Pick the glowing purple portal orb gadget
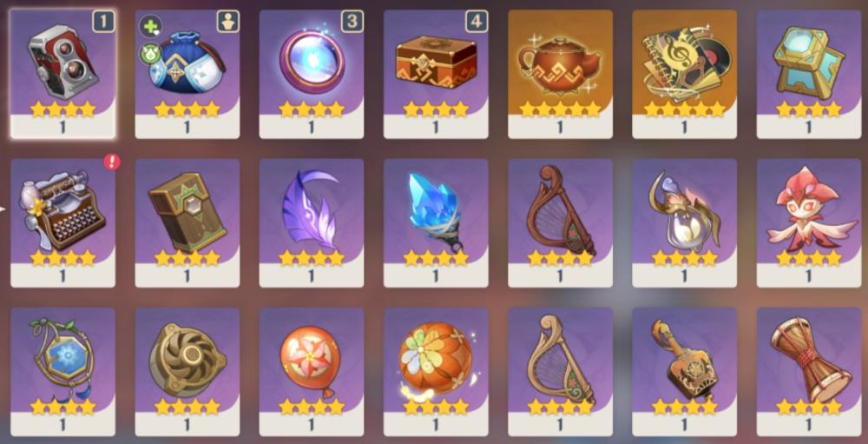The image size is (868, 444). [311, 74]
